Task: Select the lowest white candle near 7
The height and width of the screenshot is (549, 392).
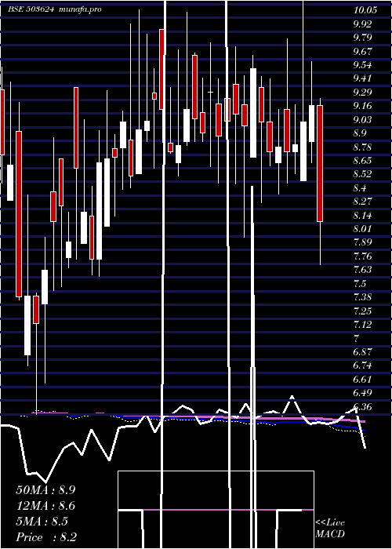Action: point(27,325)
